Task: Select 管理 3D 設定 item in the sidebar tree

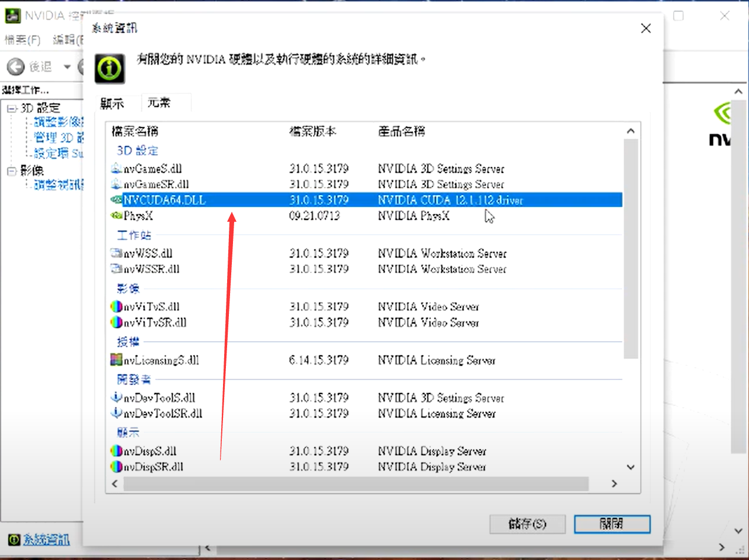Action: point(59,138)
